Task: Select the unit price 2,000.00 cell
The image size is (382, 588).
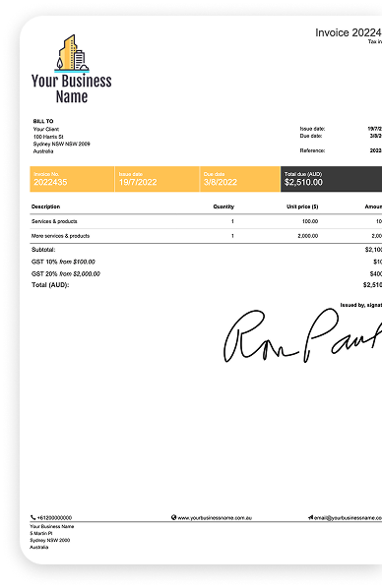Action: point(308,236)
